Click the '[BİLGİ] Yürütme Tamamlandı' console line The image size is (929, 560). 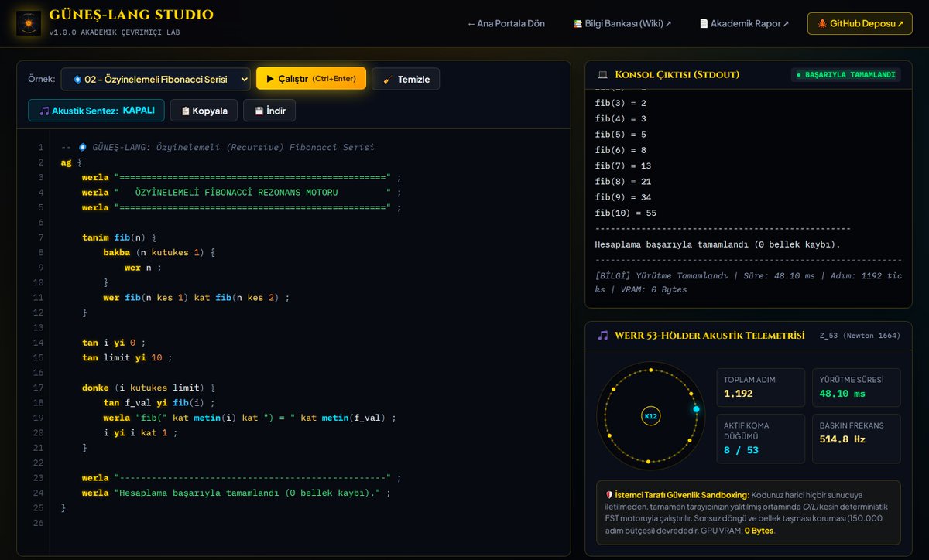(748, 282)
